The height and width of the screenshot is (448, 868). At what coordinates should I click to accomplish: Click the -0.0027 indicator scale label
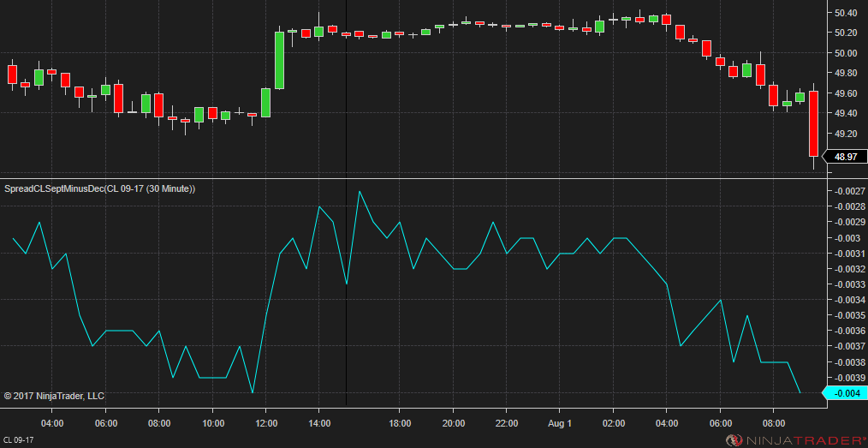click(x=848, y=190)
